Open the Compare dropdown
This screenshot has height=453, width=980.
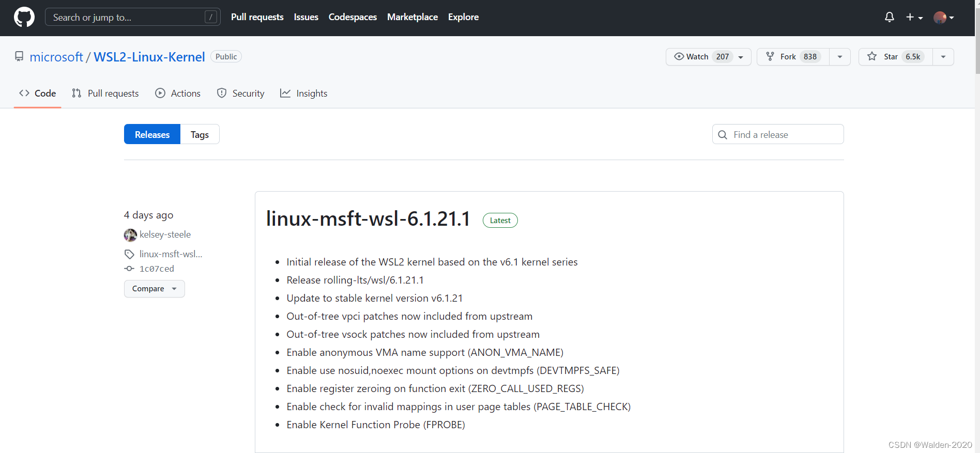tap(154, 289)
